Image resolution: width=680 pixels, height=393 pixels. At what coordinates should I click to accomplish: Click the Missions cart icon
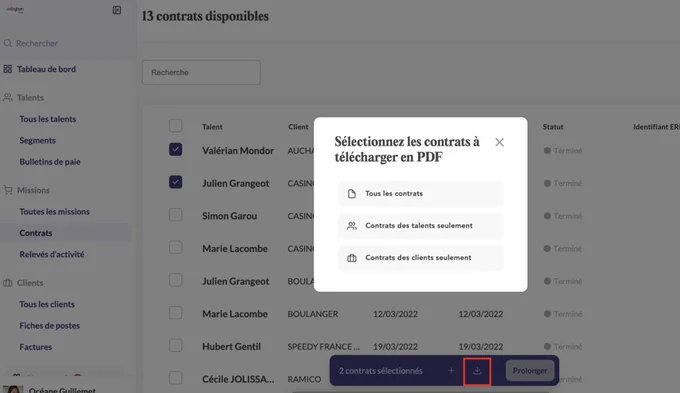tap(8, 190)
